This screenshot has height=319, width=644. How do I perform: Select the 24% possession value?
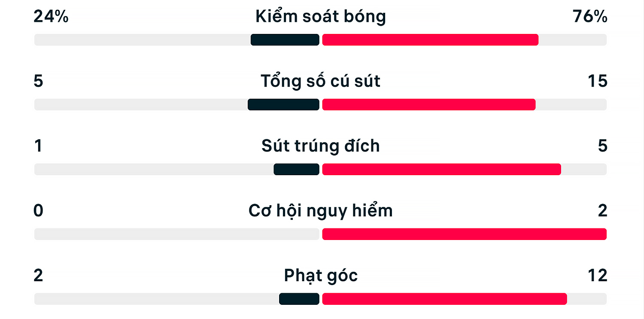click(51, 17)
